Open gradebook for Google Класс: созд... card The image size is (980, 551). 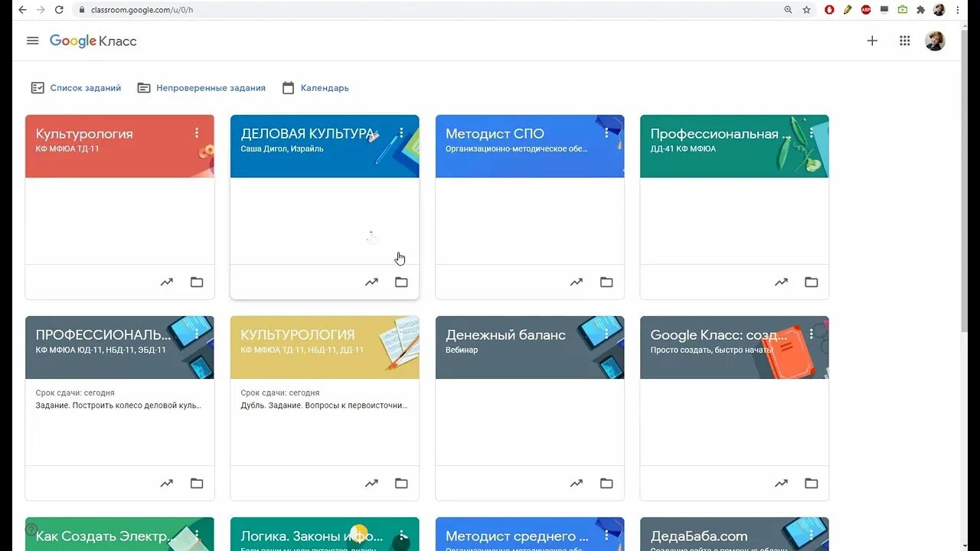781,484
